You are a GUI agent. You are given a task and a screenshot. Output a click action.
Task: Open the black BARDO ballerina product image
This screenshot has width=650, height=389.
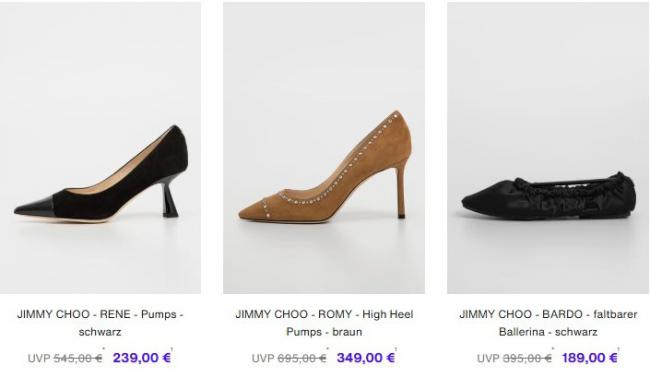click(548, 148)
